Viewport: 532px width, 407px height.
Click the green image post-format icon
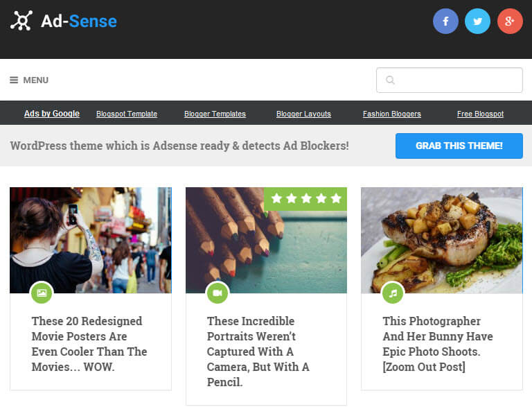(42, 293)
